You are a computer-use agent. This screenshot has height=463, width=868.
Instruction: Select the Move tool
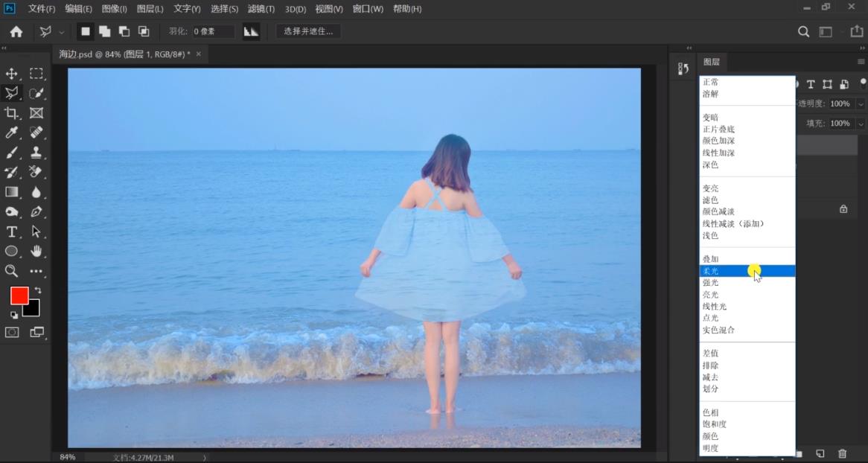pyautogui.click(x=12, y=74)
